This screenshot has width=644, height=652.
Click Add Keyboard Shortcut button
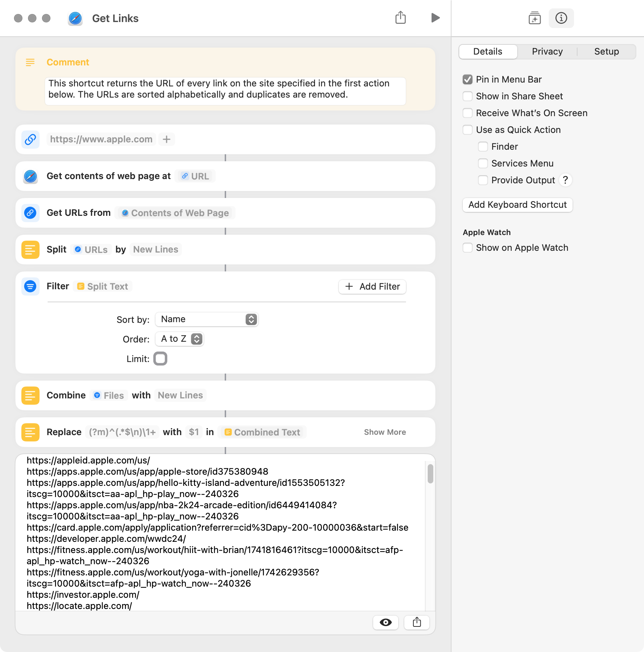(x=518, y=205)
